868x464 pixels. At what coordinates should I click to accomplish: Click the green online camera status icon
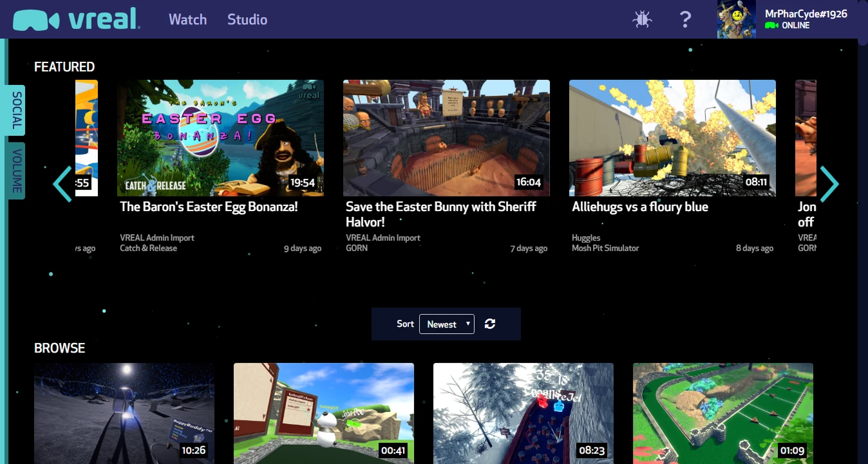click(x=771, y=26)
